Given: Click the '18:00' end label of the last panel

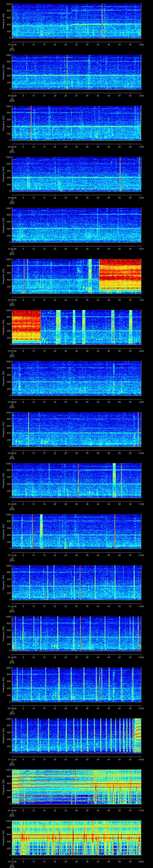Looking at the screenshot, I should pos(141,861).
